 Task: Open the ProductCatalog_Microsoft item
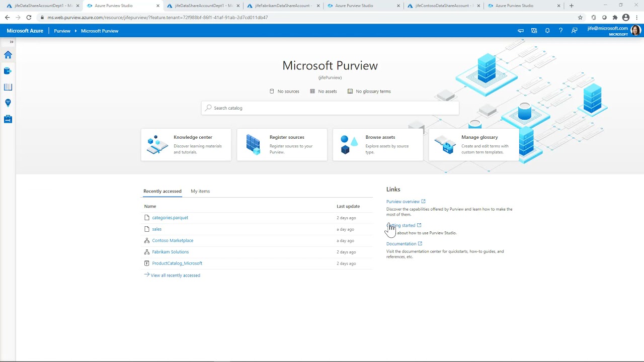pos(177,263)
